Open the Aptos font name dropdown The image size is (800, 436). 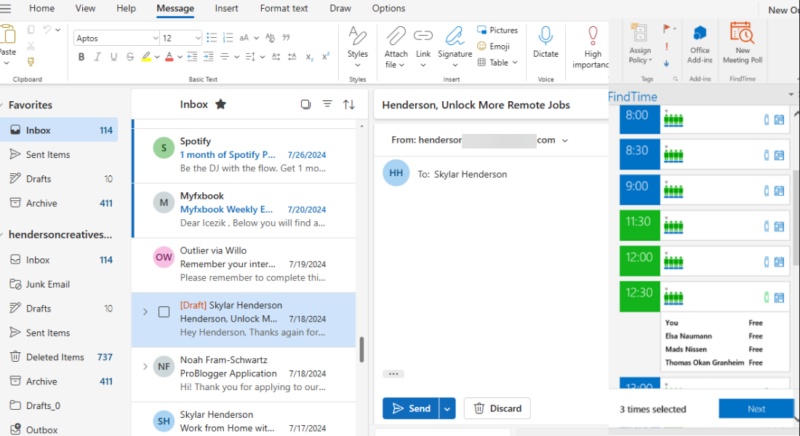point(155,38)
